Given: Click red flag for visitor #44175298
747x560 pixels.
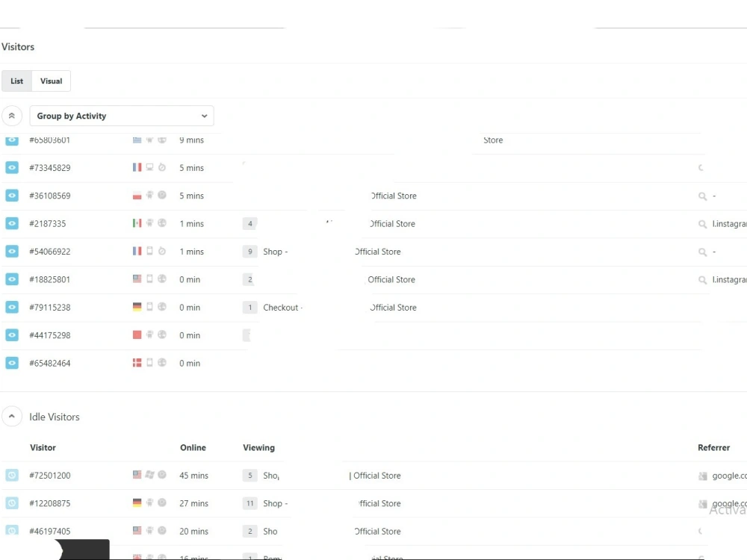Looking at the screenshot, I should pyautogui.click(x=137, y=335).
